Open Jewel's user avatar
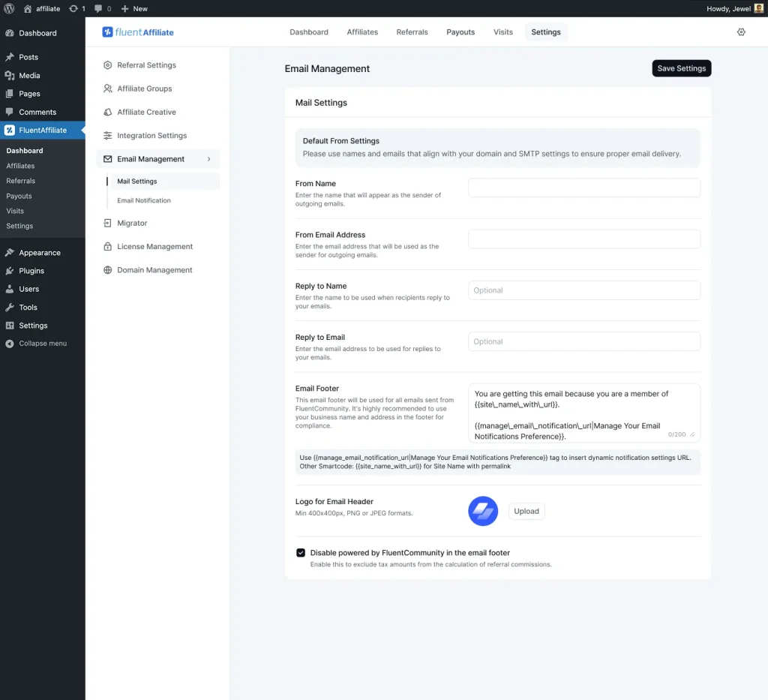The height and width of the screenshot is (700, 768). pyautogui.click(x=759, y=8)
